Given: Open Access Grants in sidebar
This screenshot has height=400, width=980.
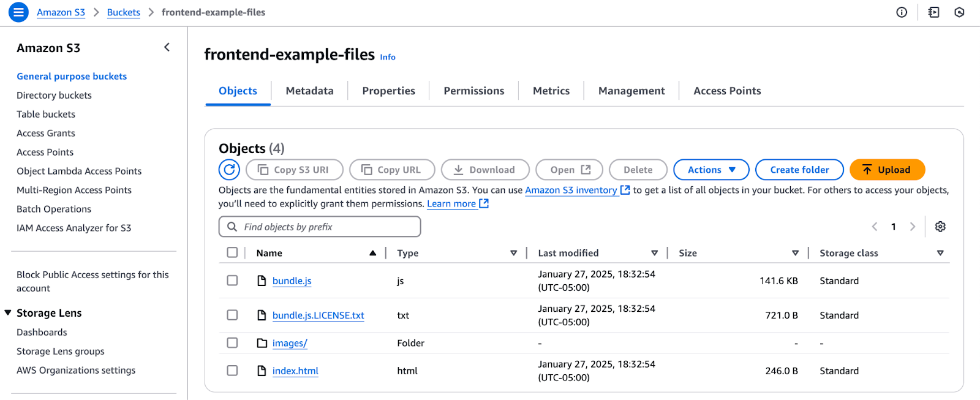Looking at the screenshot, I should (x=46, y=133).
